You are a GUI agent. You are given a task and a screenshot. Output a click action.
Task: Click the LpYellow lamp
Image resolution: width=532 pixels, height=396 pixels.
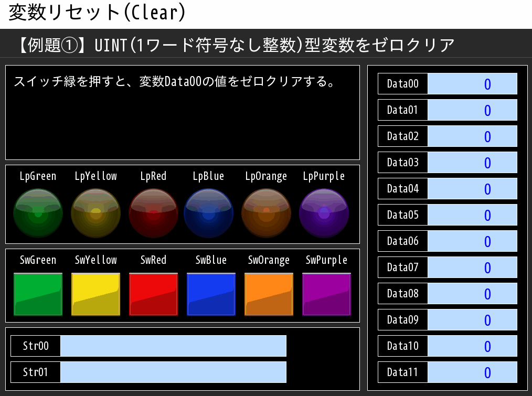[95, 213]
